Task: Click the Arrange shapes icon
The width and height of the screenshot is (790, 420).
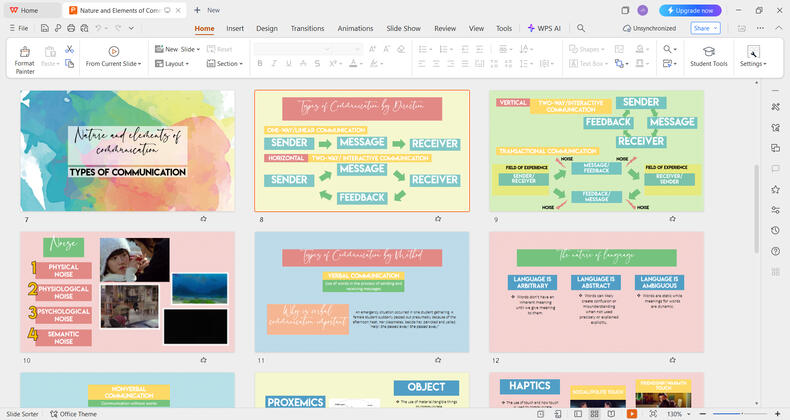Action: pos(619,63)
